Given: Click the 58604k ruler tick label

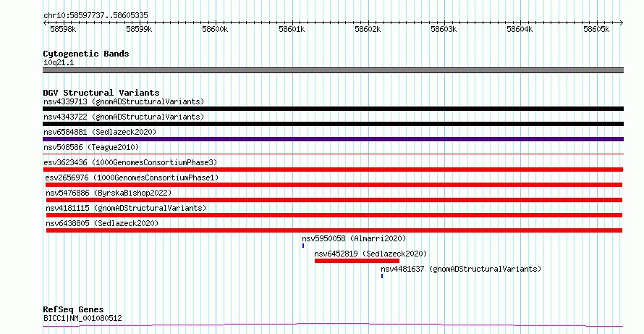Looking at the screenshot, I should coord(520,30).
